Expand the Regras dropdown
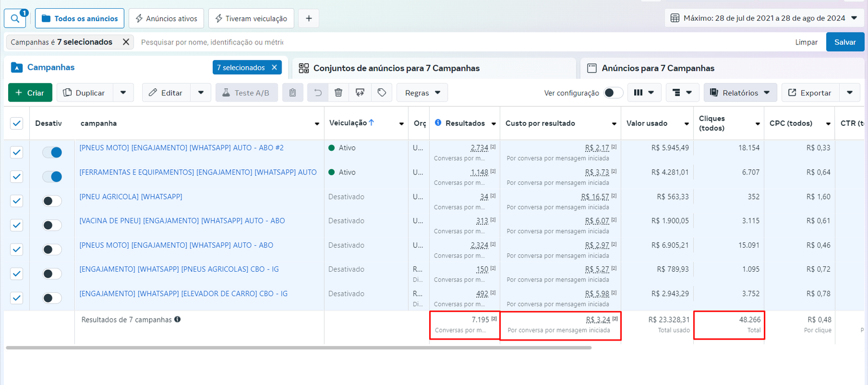868x385 pixels. (423, 93)
